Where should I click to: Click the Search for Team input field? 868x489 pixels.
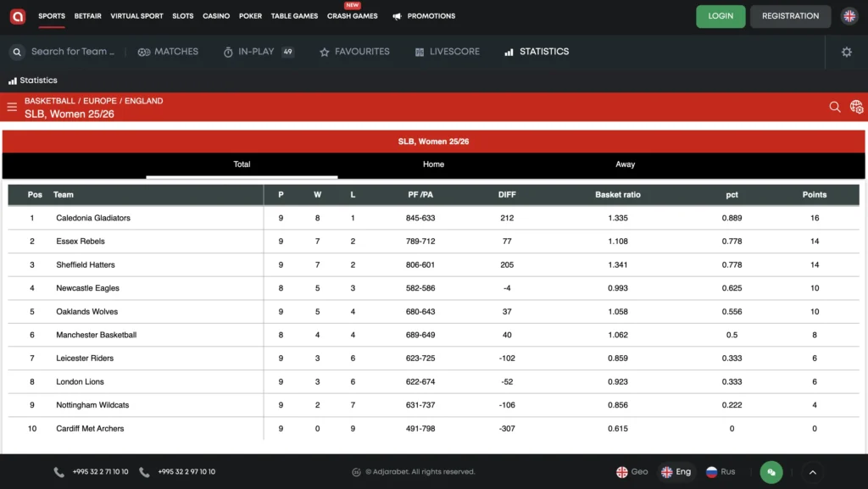coord(72,51)
